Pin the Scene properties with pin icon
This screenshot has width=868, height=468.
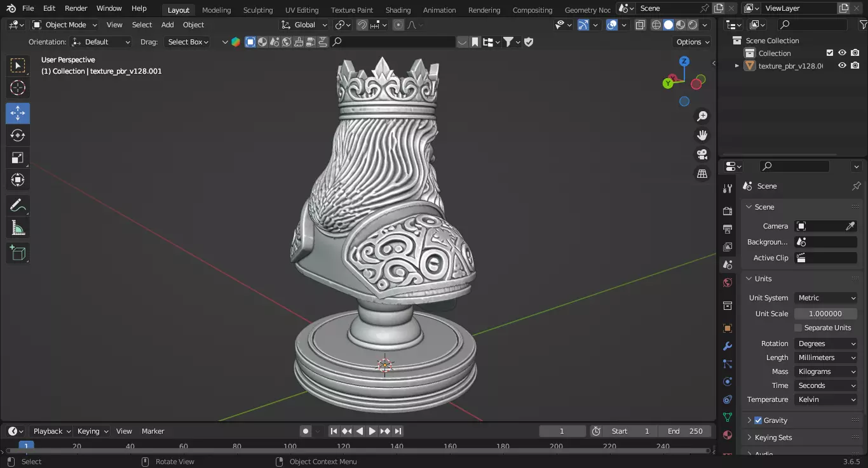[856, 186]
